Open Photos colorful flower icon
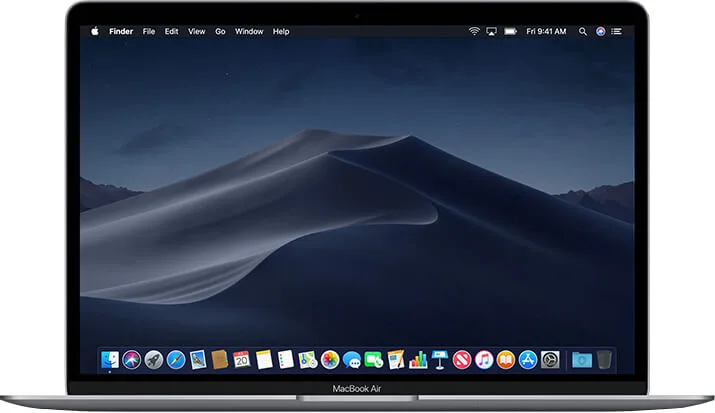Image resolution: width=715 pixels, height=413 pixels. (x=330, y=360)
